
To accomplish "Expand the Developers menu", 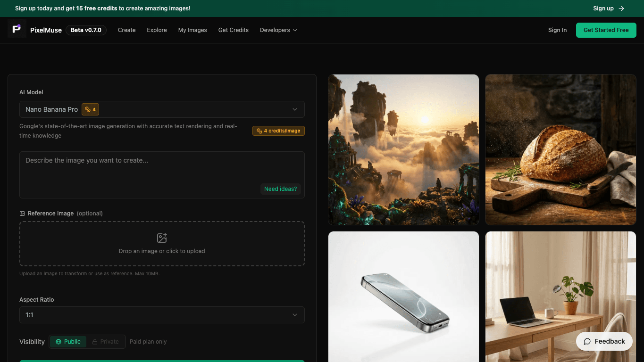I will pyautogui.click(x=278, y=30).
